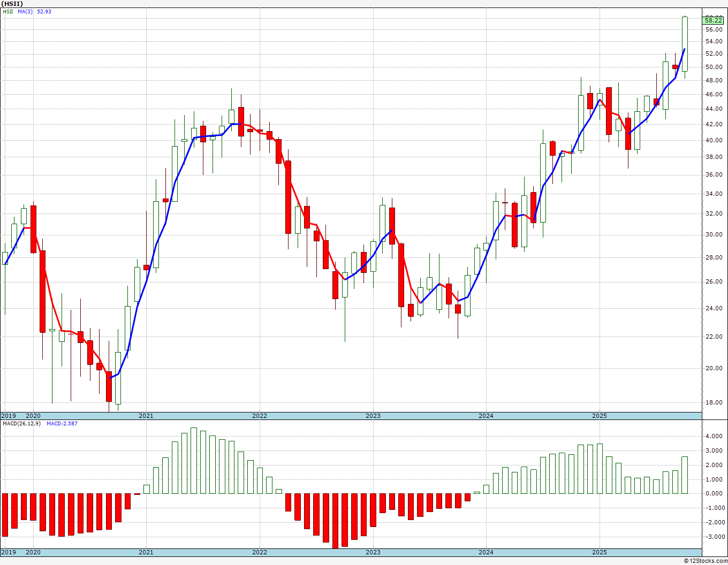Click the 40.00 price axis label
Viewport: 728px width, 565px height.
[714, 141]
